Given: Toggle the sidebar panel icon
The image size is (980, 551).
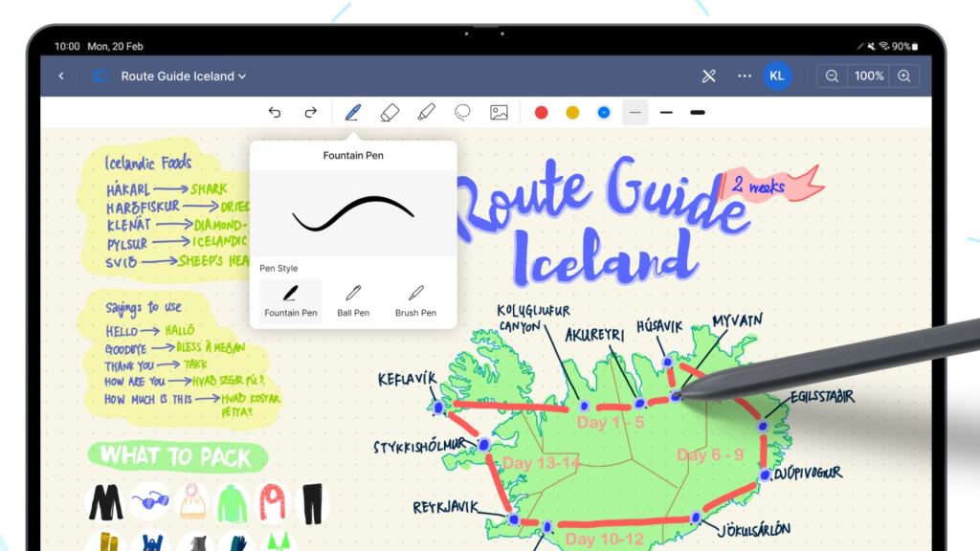Looking at the screenshot, I should pos(100,77).
